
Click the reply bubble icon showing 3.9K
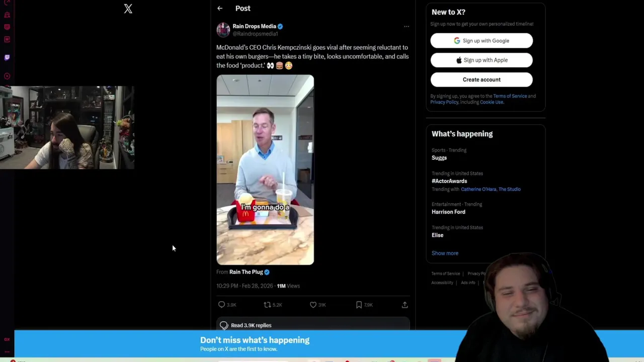click(221, 305)
